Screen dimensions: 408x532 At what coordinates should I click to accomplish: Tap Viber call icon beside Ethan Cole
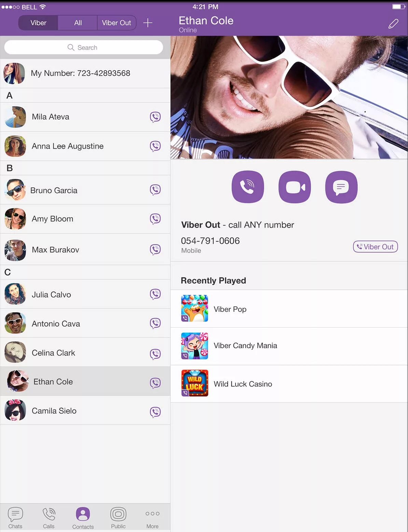click(x=155, y=383)
